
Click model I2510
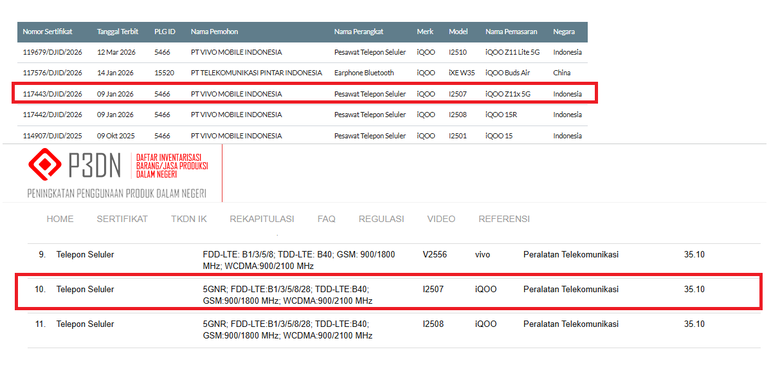point(458,52)
